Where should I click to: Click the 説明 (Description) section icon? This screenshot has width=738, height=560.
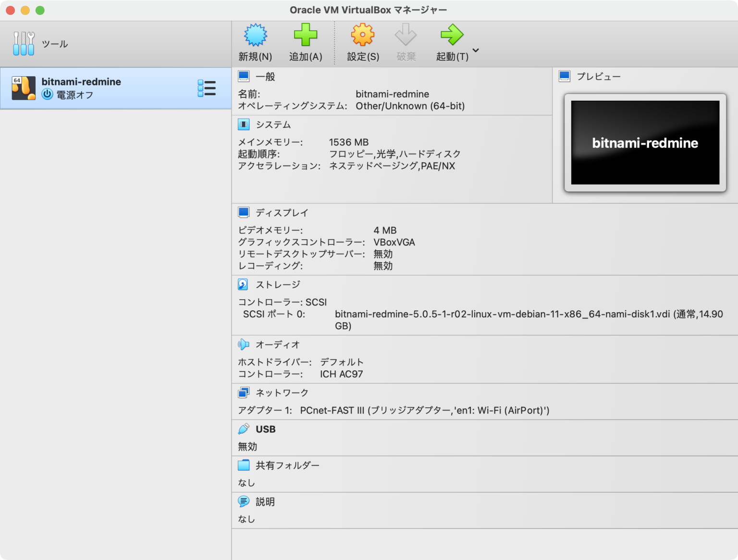(244, 501)
